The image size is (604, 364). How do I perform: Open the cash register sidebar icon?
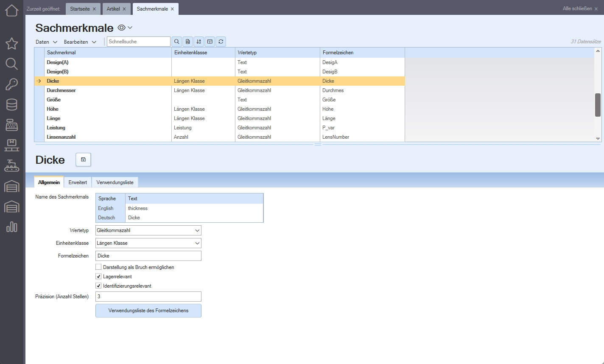(11, 125)
